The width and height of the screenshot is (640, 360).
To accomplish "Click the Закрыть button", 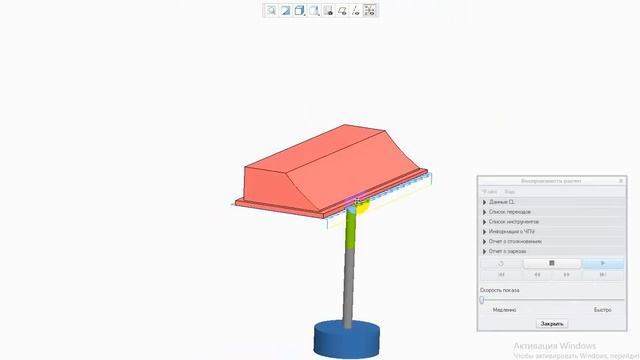I will pos(552,324).
